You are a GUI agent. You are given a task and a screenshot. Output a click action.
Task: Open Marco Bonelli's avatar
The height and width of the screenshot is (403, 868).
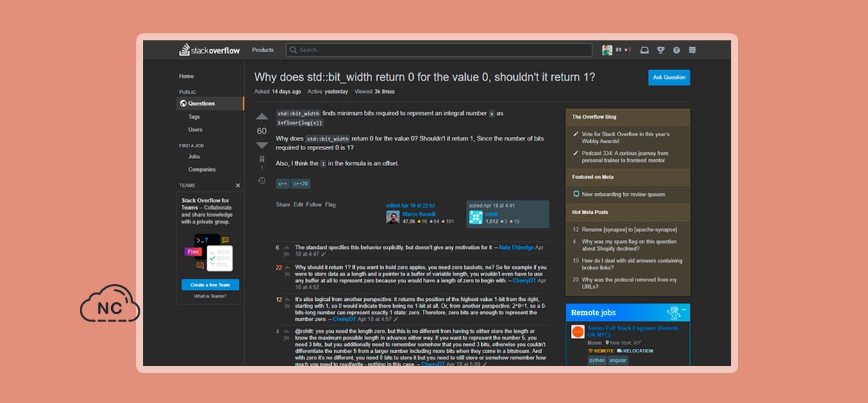[393, 217]
